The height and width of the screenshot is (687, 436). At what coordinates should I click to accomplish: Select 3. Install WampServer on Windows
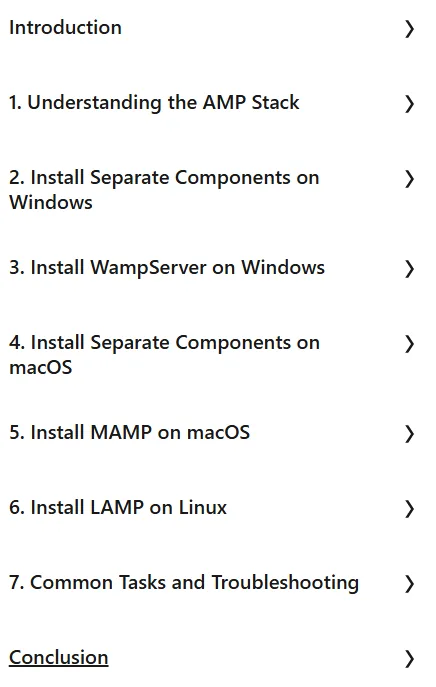(x=167, y=268)
